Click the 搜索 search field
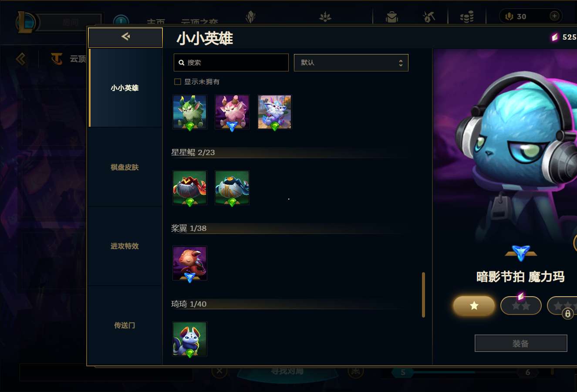 coord(231,63)
